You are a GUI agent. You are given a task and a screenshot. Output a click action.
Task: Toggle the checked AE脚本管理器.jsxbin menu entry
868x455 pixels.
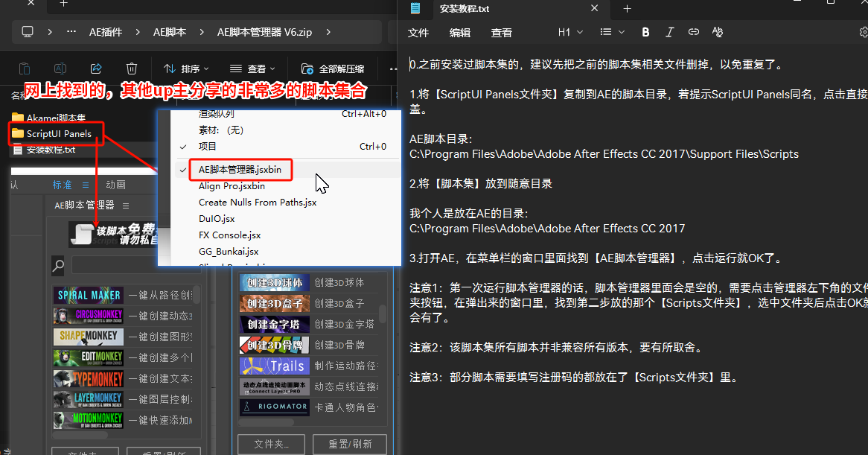pyautogui.click(x=285, y=169)
